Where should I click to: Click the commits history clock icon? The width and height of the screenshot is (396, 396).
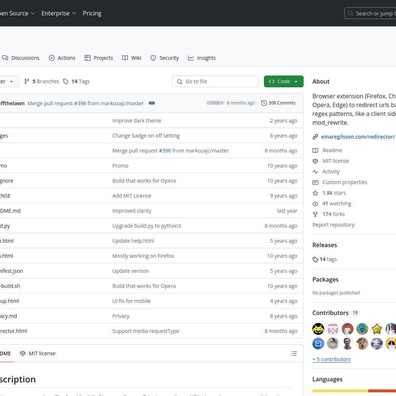click(264, 103)
